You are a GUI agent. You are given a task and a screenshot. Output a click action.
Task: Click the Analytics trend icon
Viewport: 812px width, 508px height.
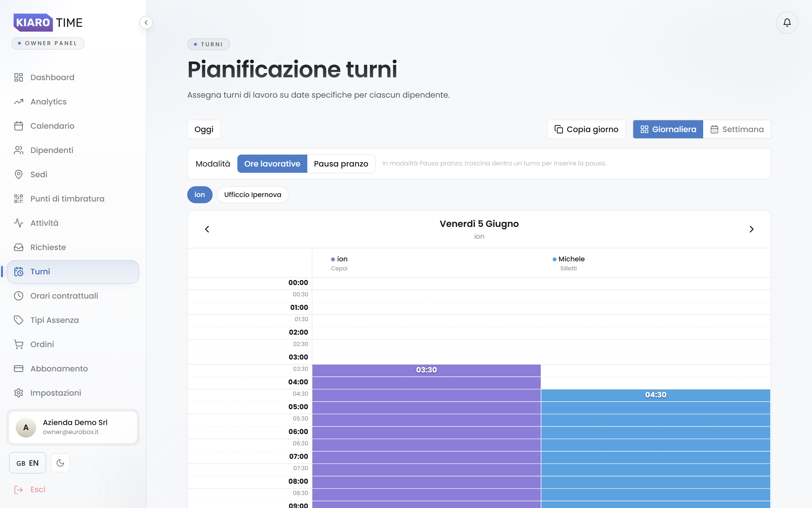tap(18, 102)
